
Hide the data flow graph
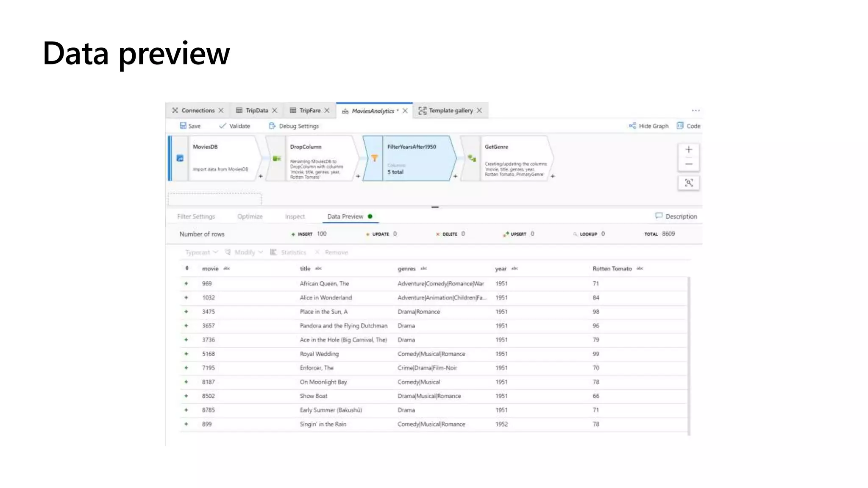point(648,126)
